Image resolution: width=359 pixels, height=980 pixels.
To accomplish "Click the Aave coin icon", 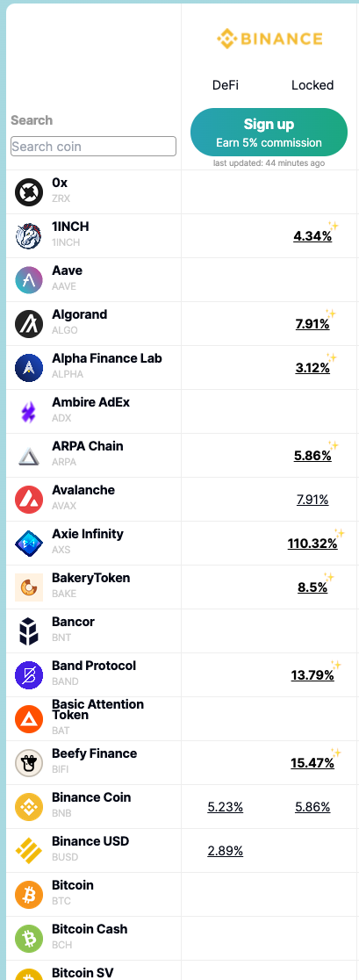I will [29, 279].
